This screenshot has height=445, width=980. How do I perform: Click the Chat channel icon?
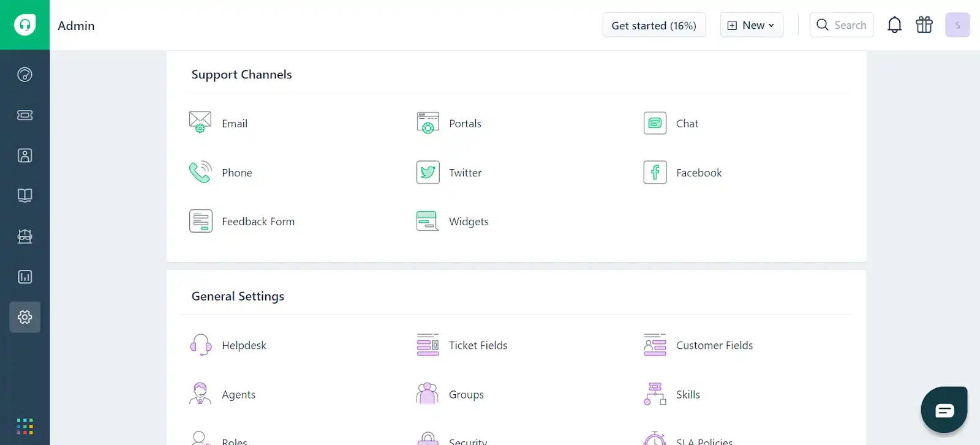tap(655, 123)
